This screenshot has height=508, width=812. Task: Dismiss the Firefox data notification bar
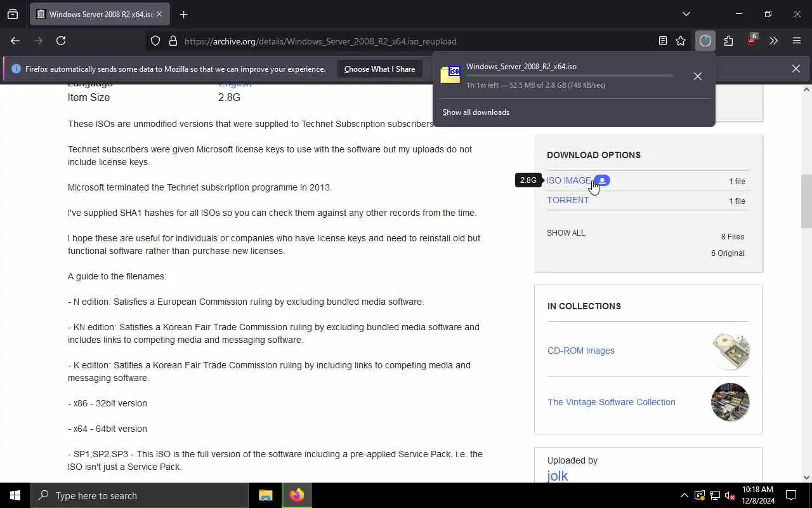[796, 69]
